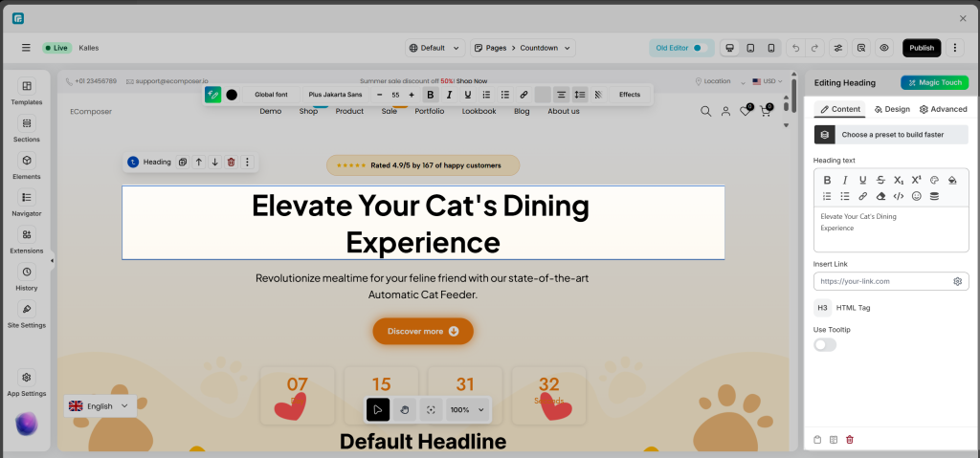Apply strikethrough in heading text editor
The image size is (980, 458).
880,180
